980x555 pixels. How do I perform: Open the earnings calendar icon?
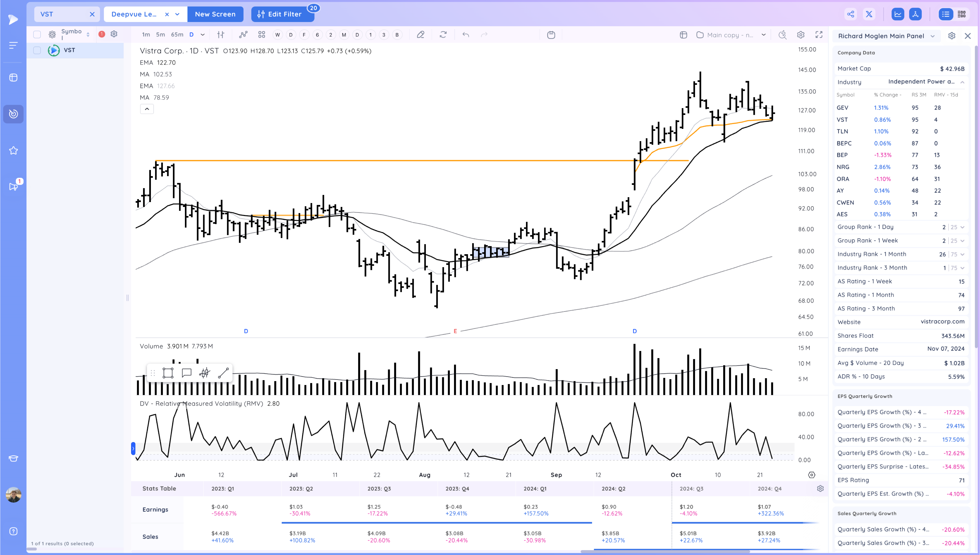(x=551, y=35)
